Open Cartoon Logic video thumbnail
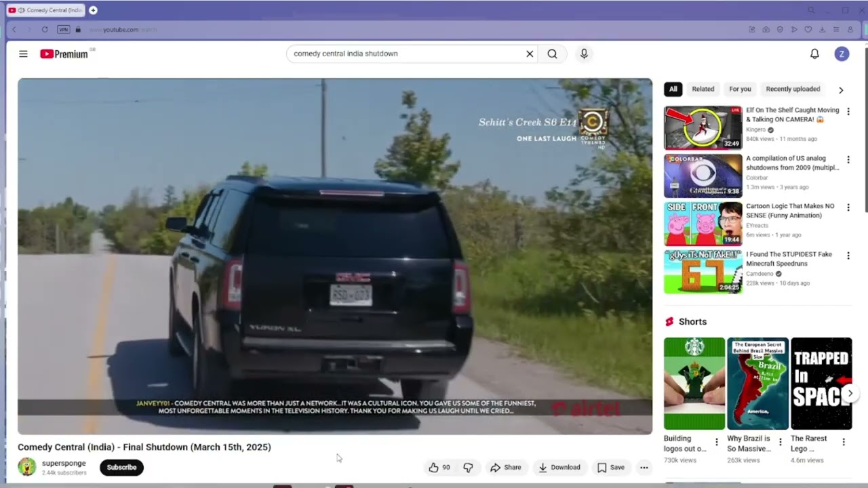 pyautogui.click(x=703, y=224)
